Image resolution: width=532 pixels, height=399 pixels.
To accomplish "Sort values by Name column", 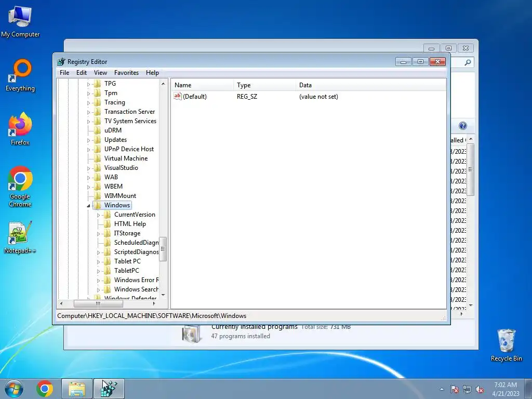I will point(202,85).
